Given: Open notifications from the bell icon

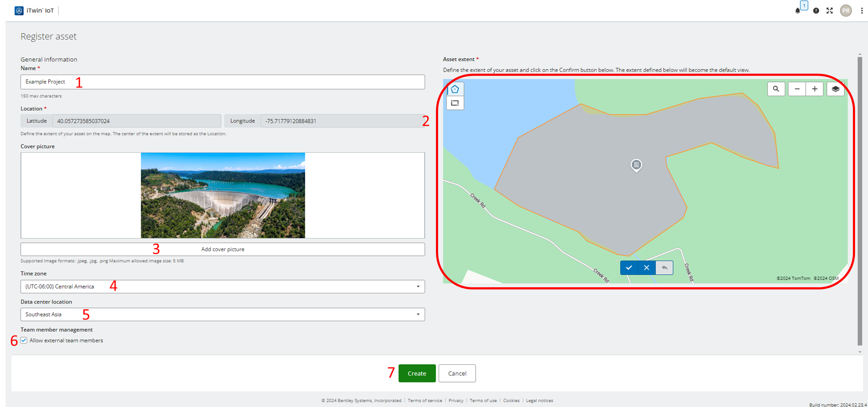Looking at the screenshot, I should [797, 11].
